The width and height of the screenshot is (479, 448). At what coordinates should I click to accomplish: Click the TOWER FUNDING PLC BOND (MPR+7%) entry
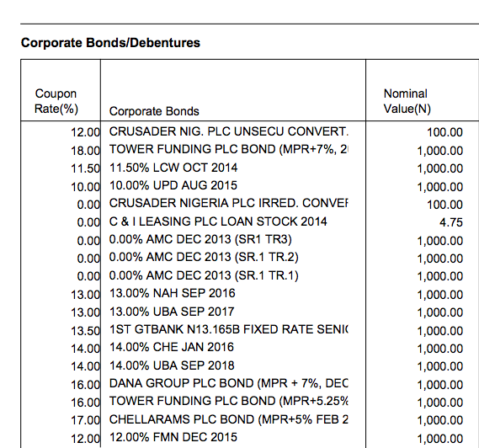coord(228,149)
